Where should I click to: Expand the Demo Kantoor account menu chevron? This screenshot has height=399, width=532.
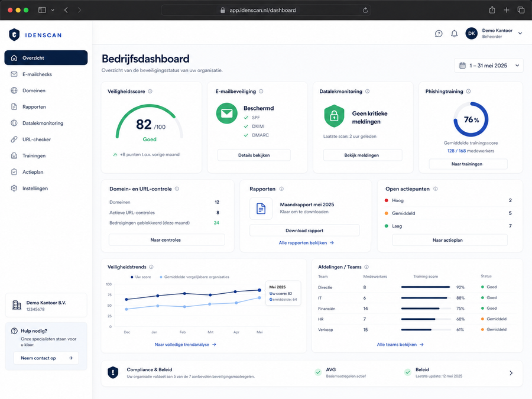pos(520,33)
